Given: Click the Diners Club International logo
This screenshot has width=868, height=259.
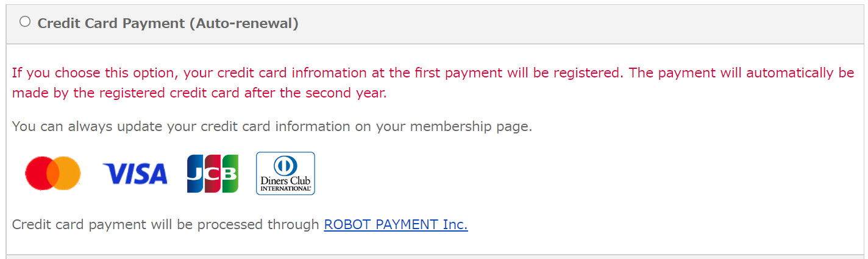Looking at the screenshot, I should pos(285,174).
